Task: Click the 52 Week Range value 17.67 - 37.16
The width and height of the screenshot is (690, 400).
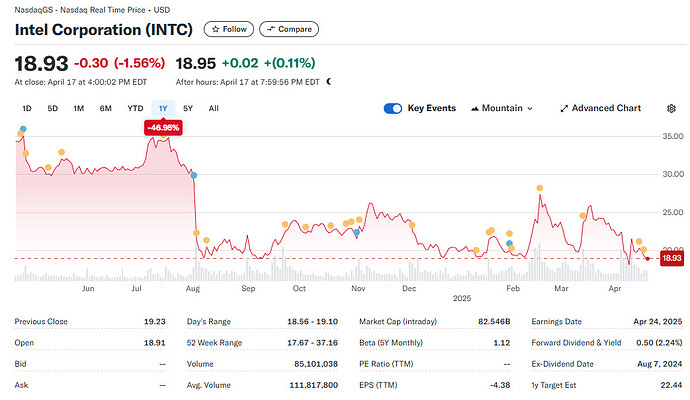Action: 312,343
